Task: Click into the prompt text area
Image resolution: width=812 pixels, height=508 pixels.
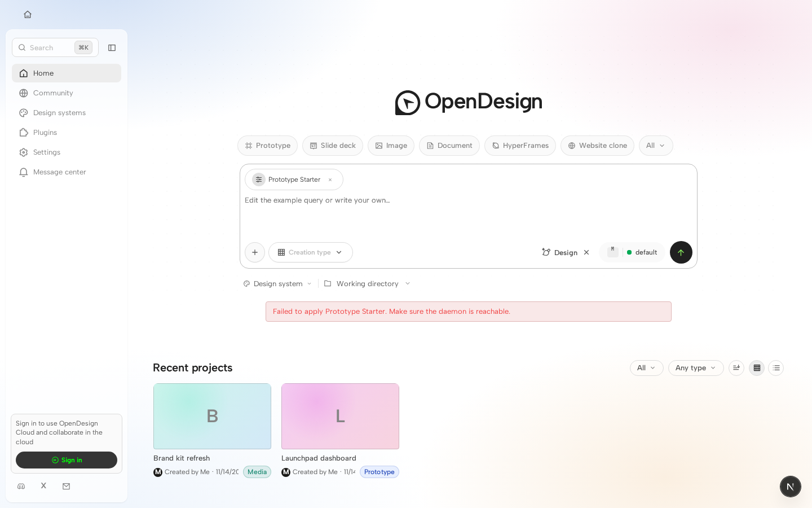Action: coord(468,214)
